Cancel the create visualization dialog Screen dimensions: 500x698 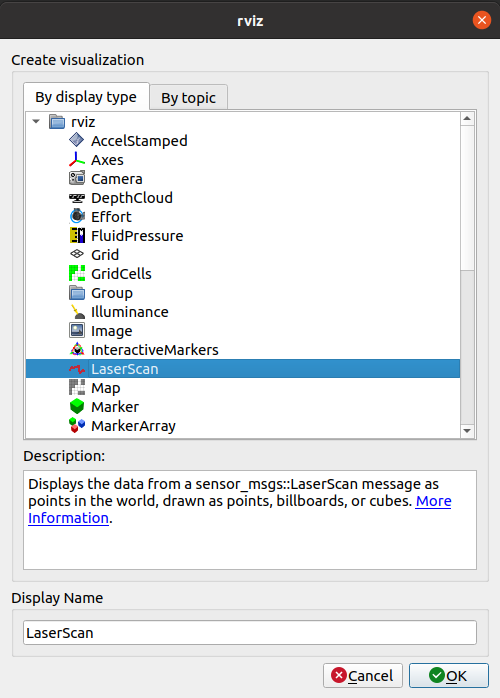[362, 676]
